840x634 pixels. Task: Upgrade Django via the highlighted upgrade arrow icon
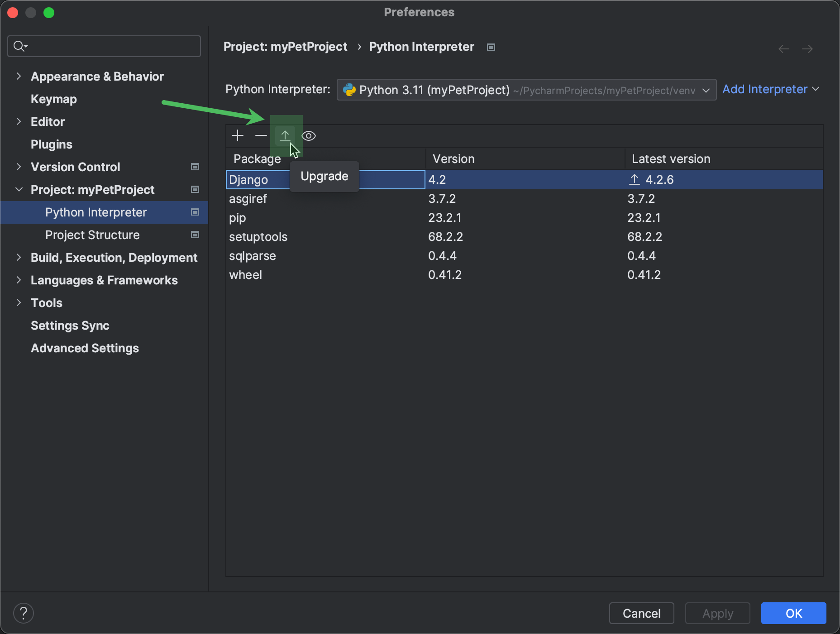coord(285,135)
